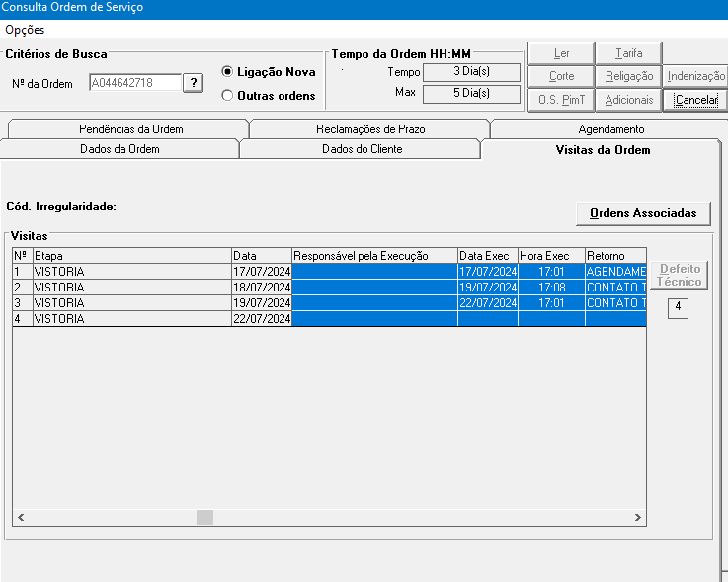Switch to the Dados da Ordem tab
This screenshot has height=582, width=728.
(x=120, y=149)
